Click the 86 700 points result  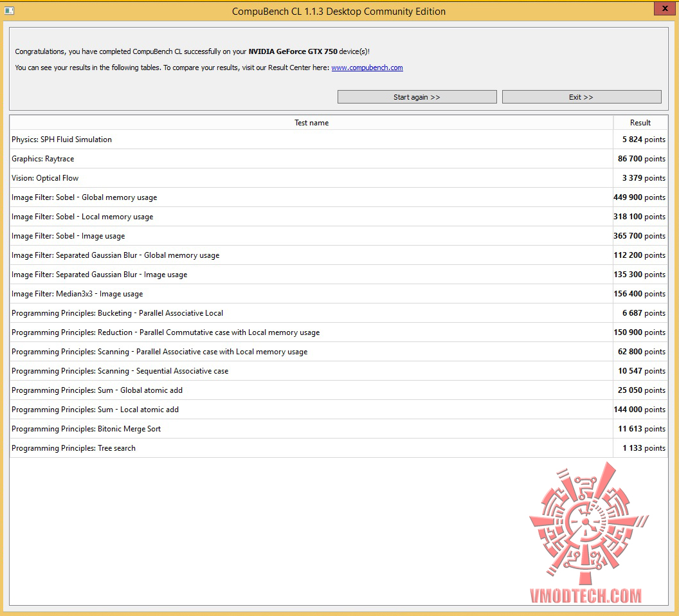pos(641,159)
